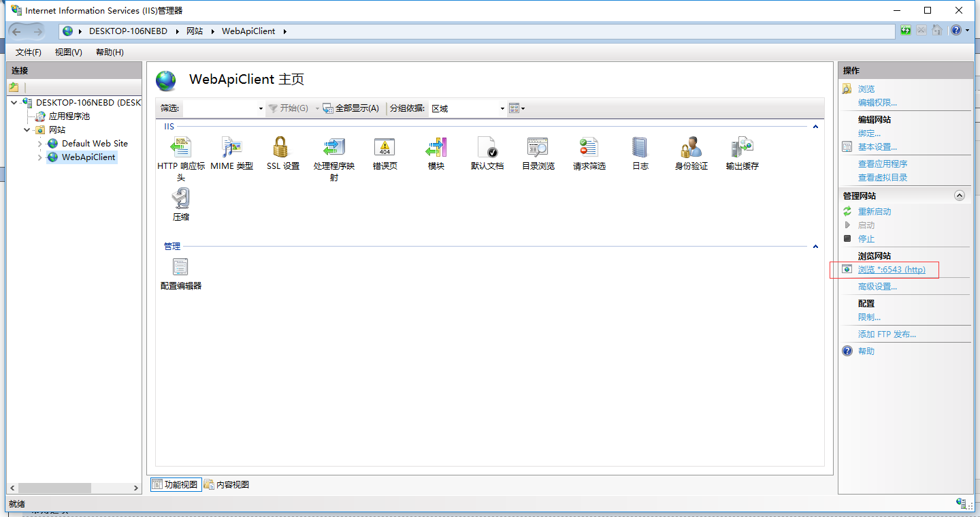Open the 错误页 404 icon
Screen dimensions: 980x517
tap(385, 147)
